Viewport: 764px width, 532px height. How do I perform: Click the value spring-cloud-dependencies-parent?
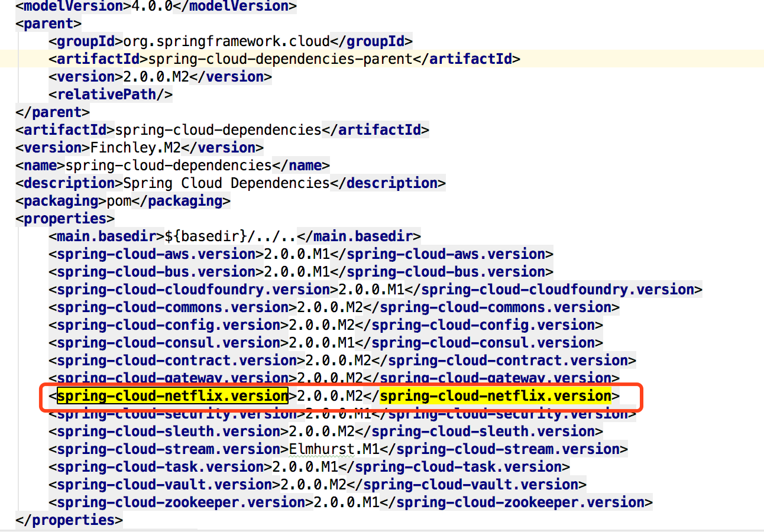point(280,59)
